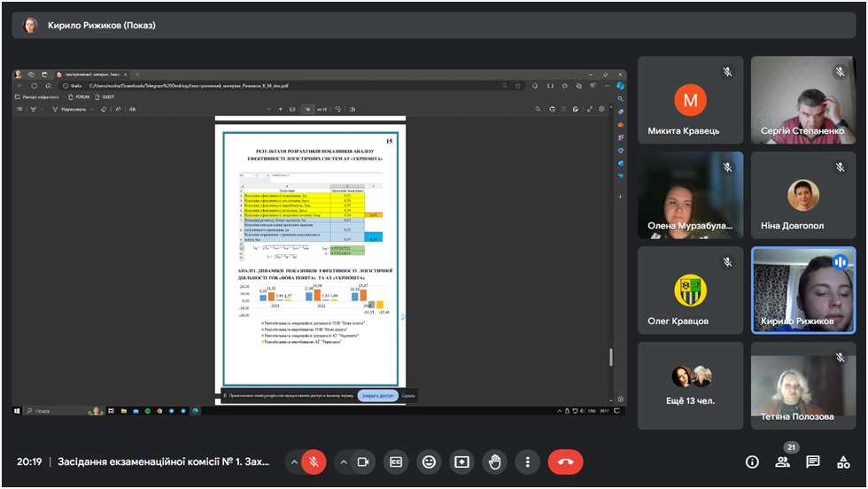Screen dimensions: 868x489
Task: Toggle the camera on or off
Action: pos(362,462)
